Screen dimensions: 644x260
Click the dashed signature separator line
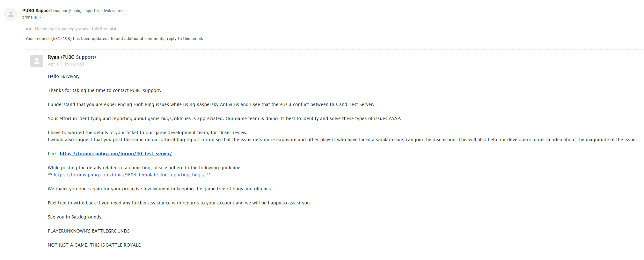(x=106, y=238)
